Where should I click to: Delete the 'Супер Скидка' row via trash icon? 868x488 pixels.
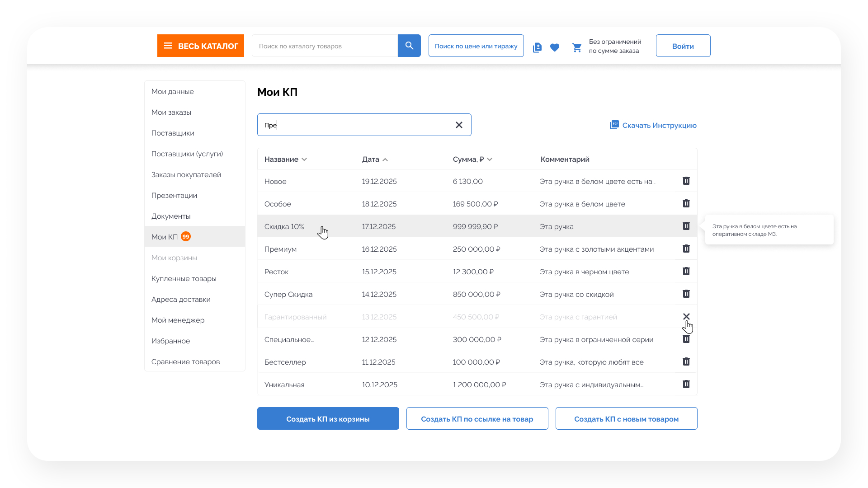(686, 294)
